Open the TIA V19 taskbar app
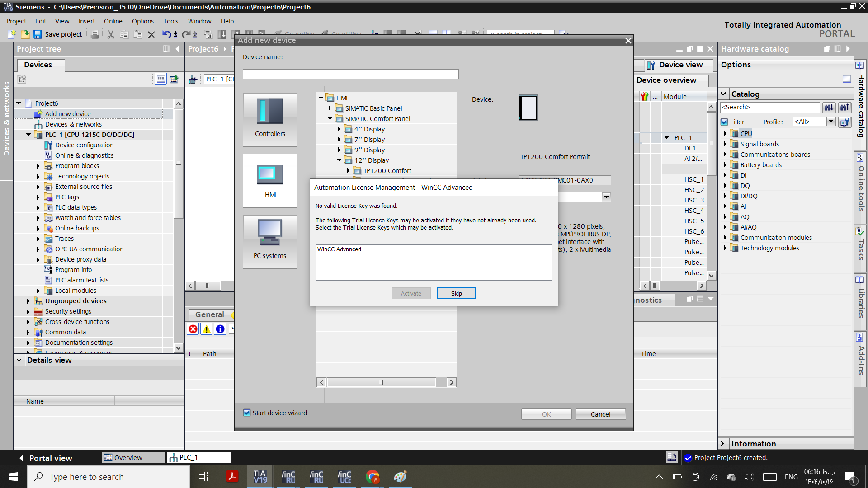 pos(260,477)
